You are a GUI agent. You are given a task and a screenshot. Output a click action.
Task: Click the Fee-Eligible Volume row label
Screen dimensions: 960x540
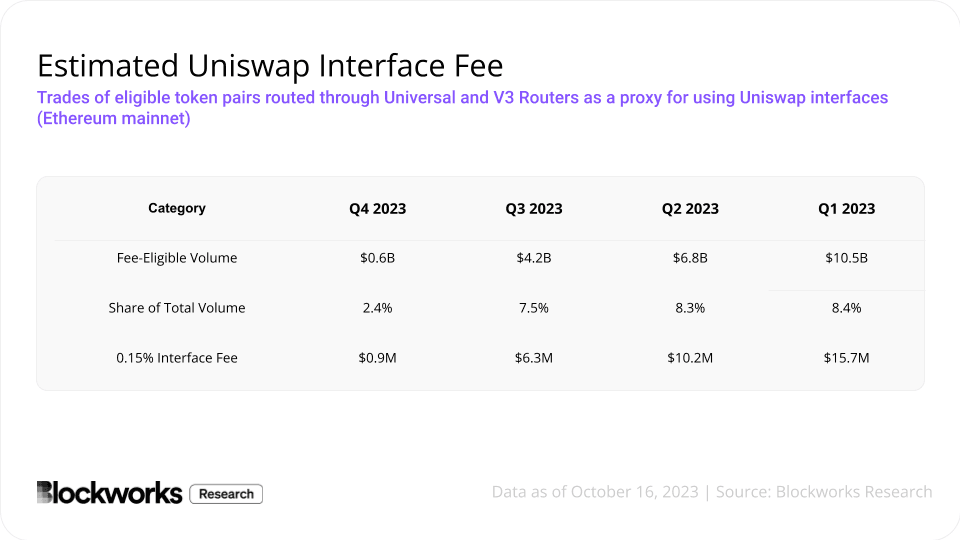point(177,258)
